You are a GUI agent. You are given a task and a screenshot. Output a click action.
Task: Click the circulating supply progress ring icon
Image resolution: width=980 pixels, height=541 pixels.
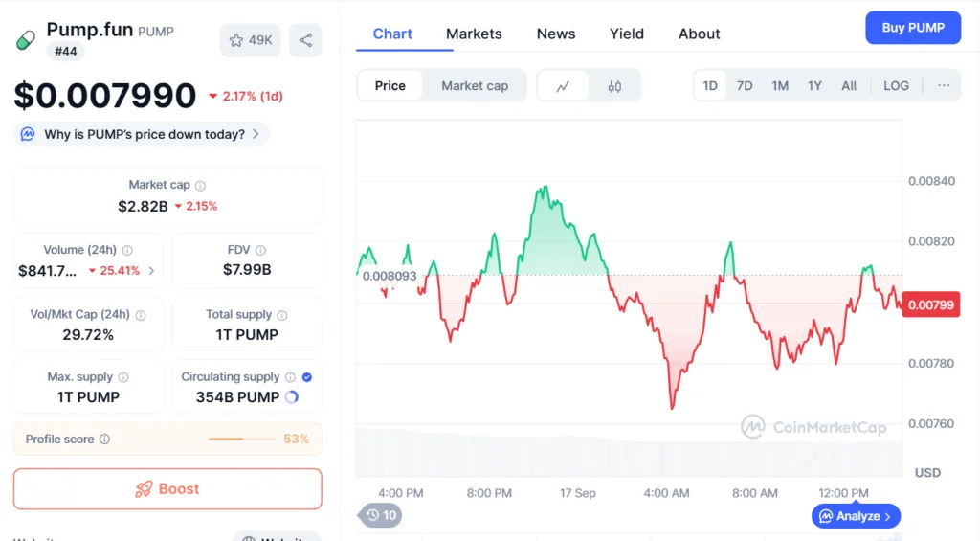click(x=292, y=397)
